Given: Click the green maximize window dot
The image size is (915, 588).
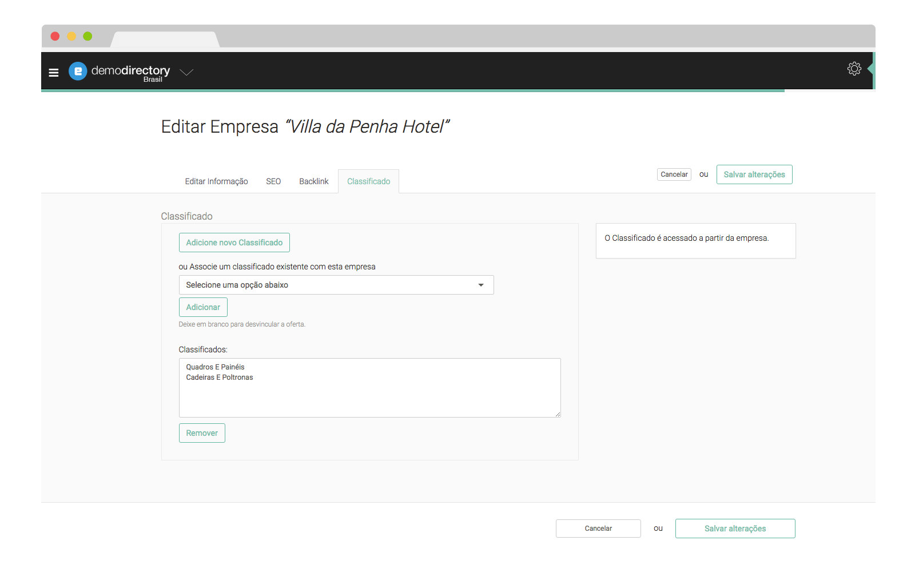Looking at the screenshot, I should click(87, 36).
